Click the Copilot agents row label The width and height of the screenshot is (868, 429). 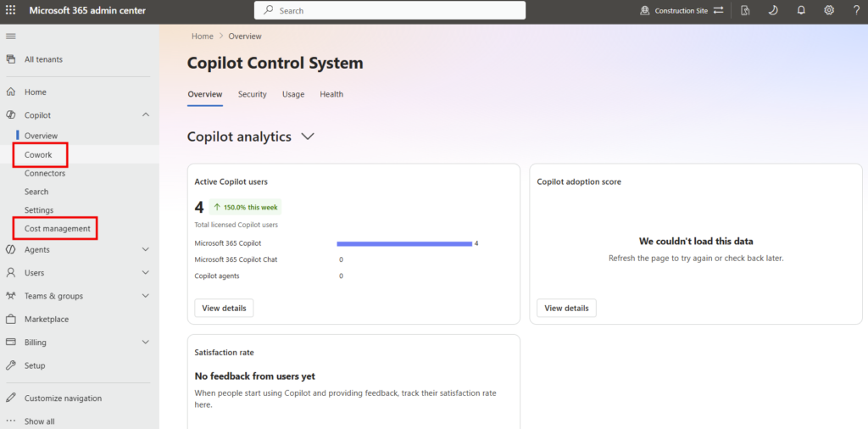(217, 276)
